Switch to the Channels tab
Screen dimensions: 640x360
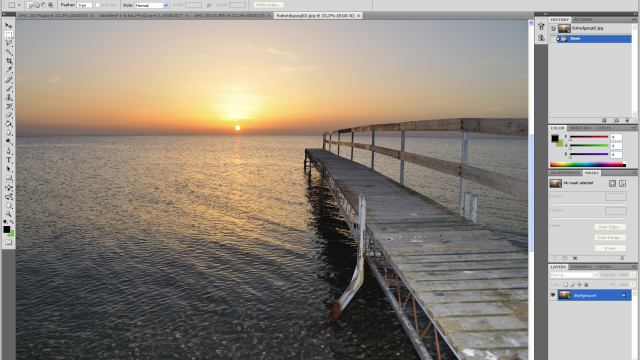coord(581,267)
